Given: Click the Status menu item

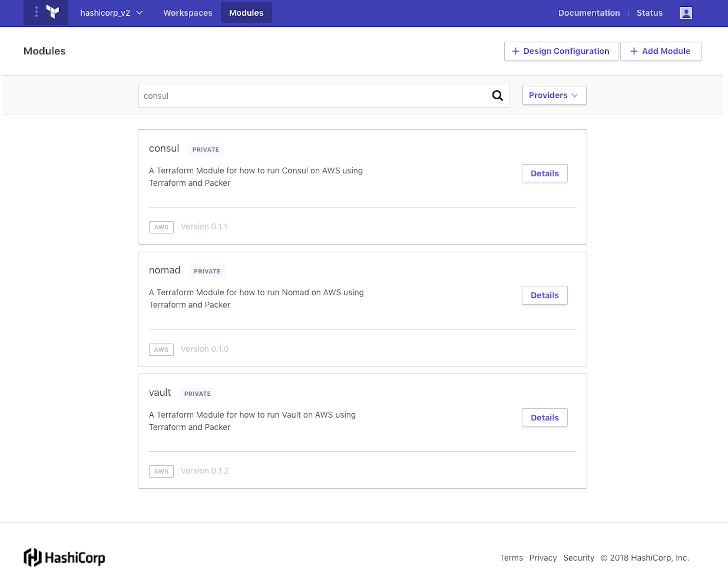Looking at the screenshot, I should coord(649,13).
